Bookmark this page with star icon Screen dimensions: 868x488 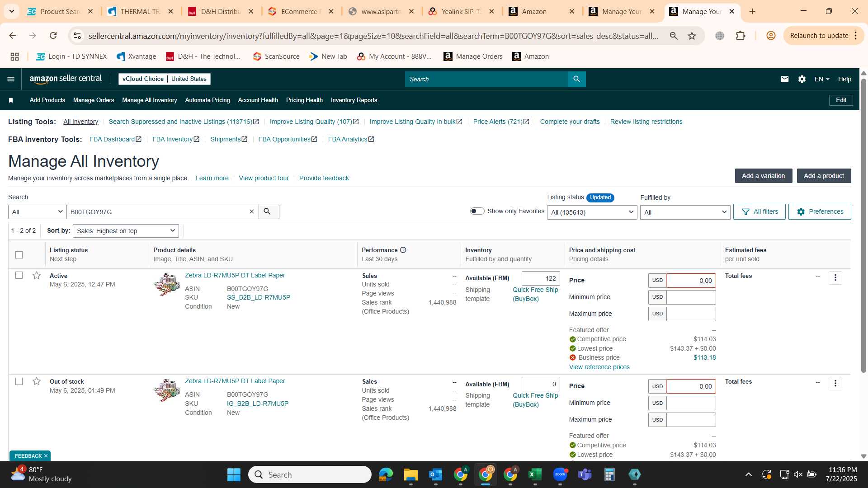(x=692, y=36)
